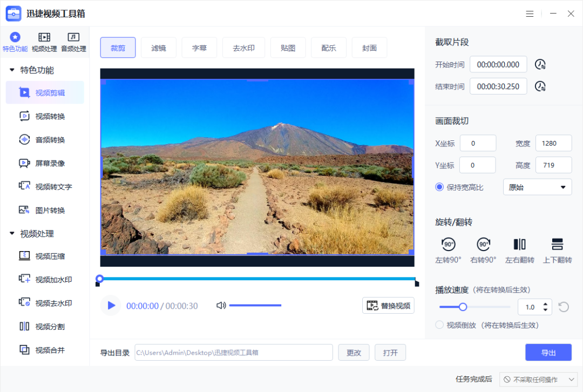This screenshot has height=392, width=583.
Task: Collapse the 特色功能 sidebar section
Action: tap(12, 70)
